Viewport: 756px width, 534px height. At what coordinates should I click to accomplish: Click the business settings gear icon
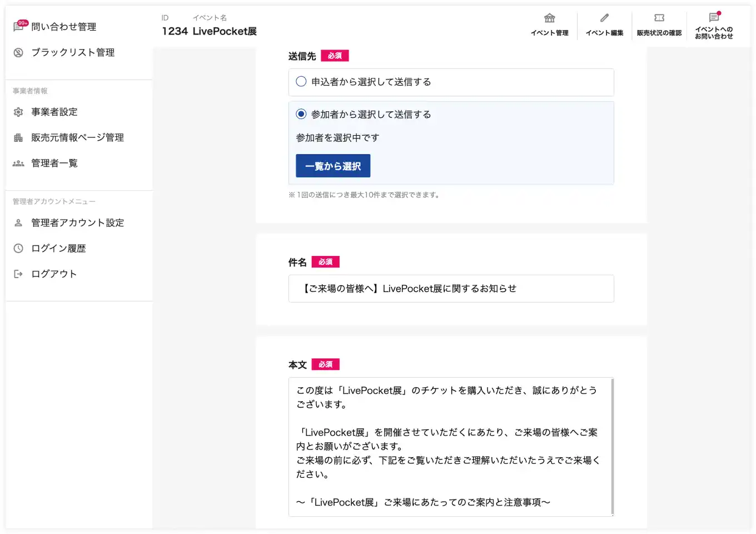click(18, 112)
